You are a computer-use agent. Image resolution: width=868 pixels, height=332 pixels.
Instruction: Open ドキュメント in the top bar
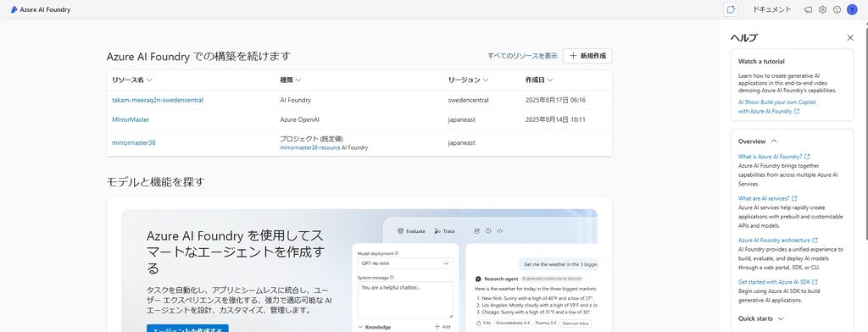tap(771, 9)
